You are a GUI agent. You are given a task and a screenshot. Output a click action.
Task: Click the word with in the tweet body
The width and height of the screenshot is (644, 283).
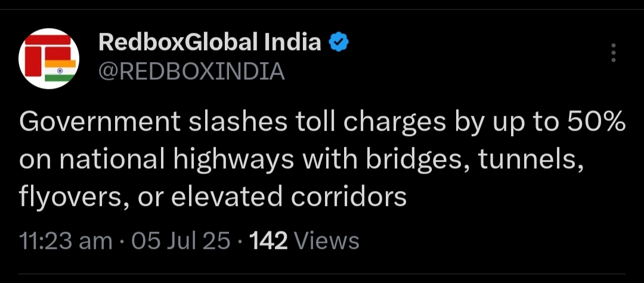coord(330,159)
